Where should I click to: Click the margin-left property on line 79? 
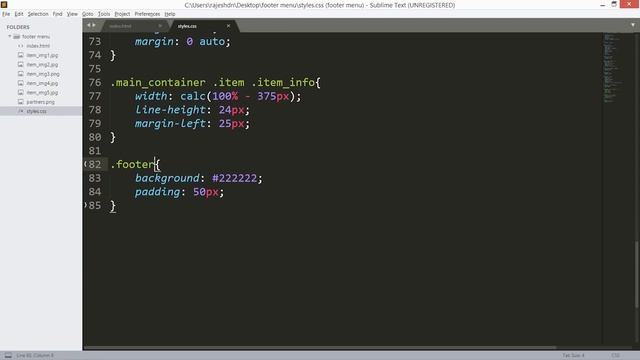(170, 124)
